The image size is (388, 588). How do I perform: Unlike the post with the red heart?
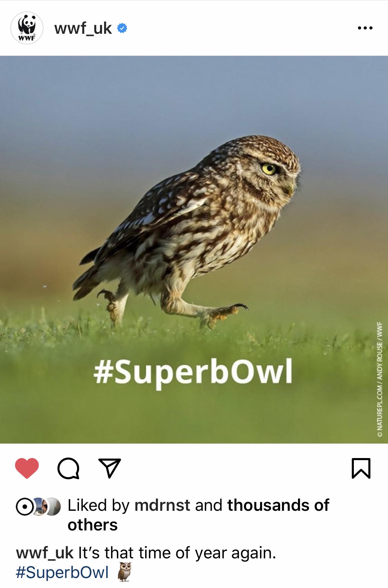pos(27,468)
